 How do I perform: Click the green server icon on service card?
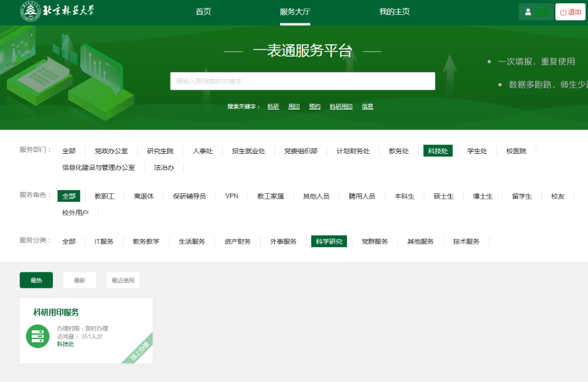pos(38,336)
